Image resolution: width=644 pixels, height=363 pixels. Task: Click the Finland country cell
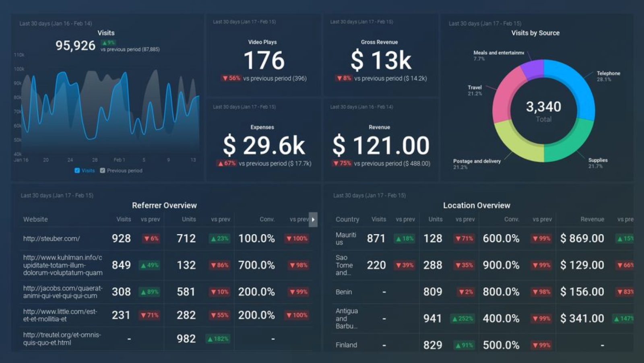click(346, 345)
